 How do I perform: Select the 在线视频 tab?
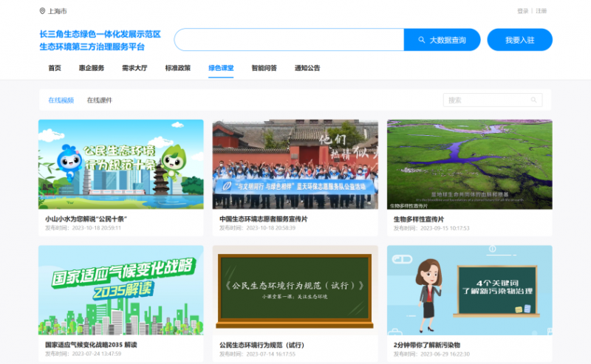(61, 100)
